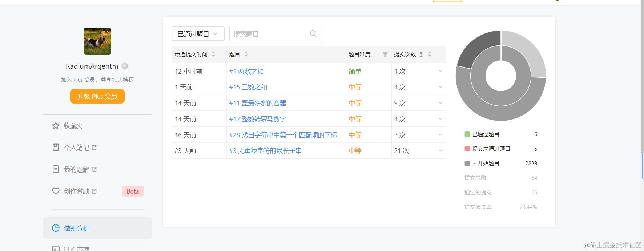Screen dimensions: 644x251
Task: Click the 9 次 submission count
Action: tap(400, 103)
